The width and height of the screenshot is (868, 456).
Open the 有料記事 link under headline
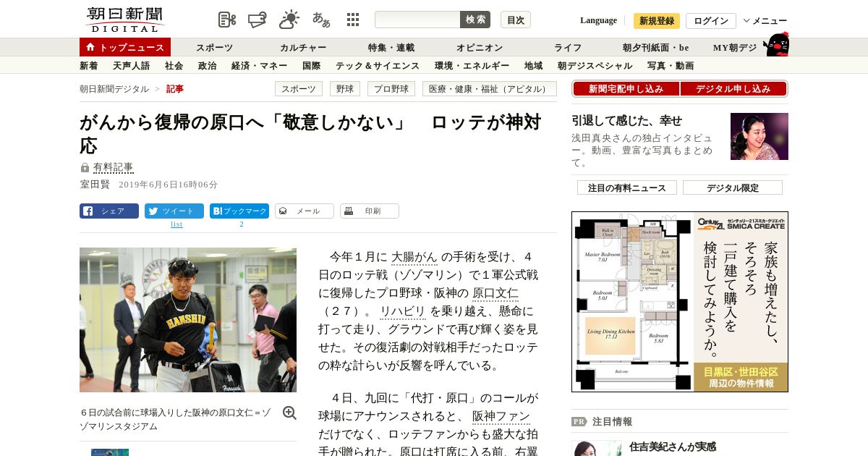pyautogui.click(x=114, y=168)
